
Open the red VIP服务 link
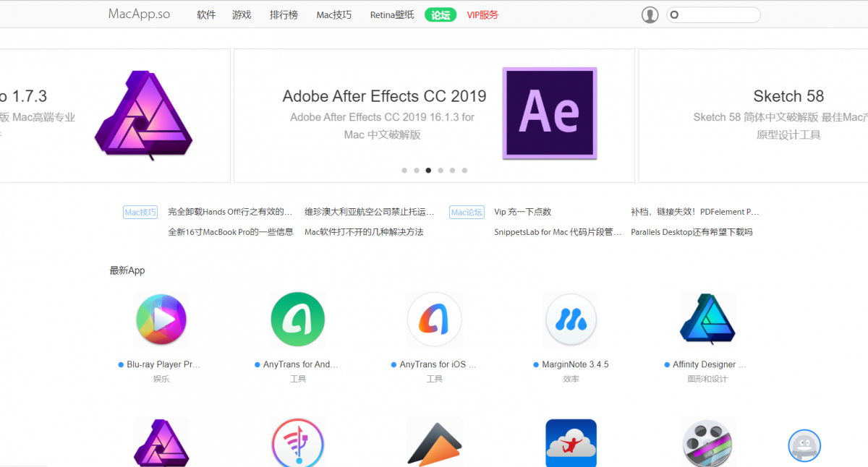(x=482, y=14)
